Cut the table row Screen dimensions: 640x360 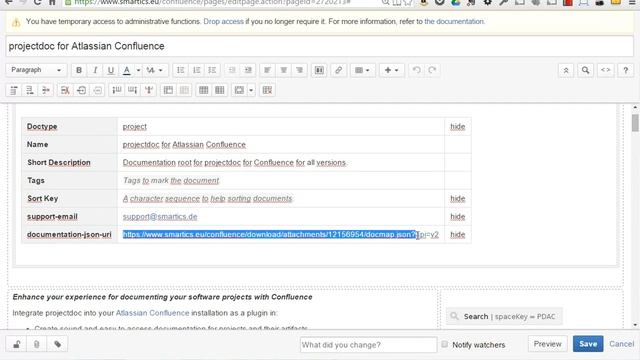(x=65, y=90)
